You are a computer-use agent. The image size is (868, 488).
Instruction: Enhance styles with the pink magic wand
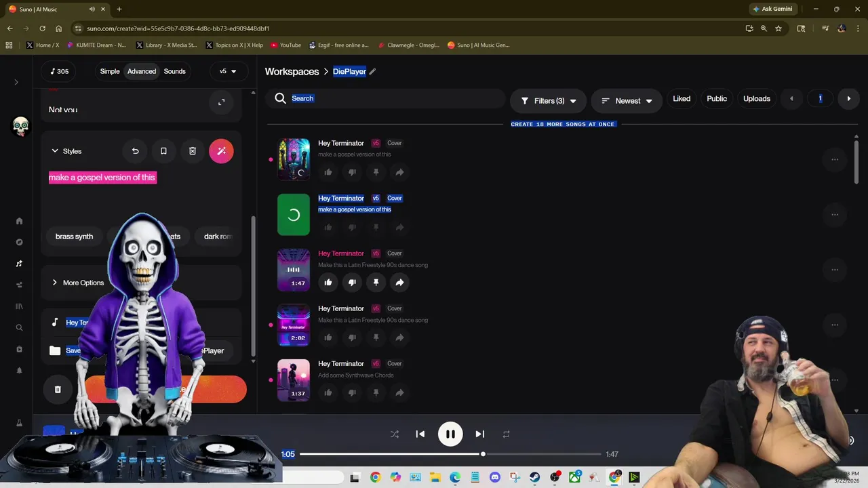point(221,151)
